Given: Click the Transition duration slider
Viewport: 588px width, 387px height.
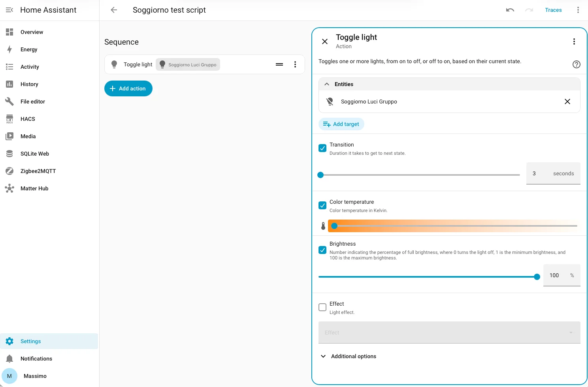Looking at the screenshot, I should [x=419, y=175].
